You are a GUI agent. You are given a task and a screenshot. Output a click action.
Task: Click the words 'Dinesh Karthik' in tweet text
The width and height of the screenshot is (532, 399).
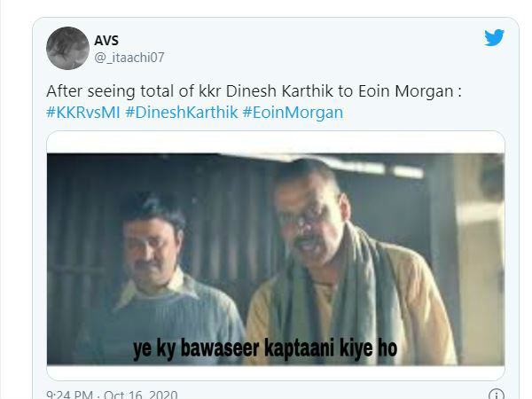pyautogui.click(x=279, y=91)
